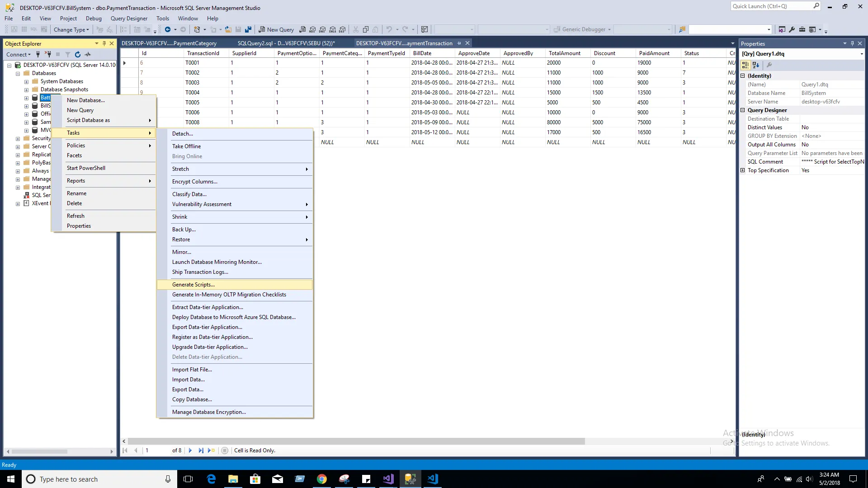The image size is (868, 488).
Task: Open a new DAX query
Action: [342, 29]
